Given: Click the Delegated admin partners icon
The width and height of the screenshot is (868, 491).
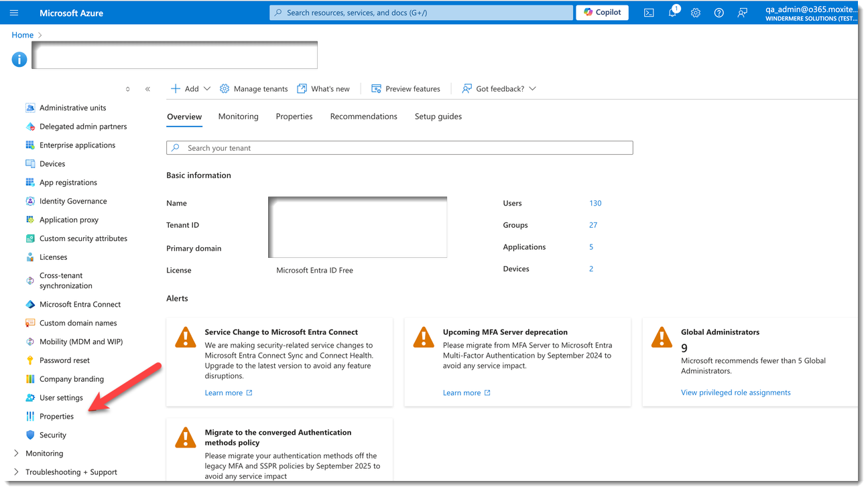Looking at the screenshot, I should (30, 127).
